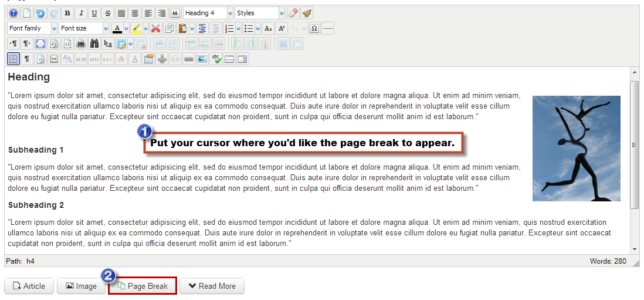Image resolution: width=644 pixels, height=300 pixels.
Task: Toggle justify full alignment
Action: tap(121, 13)
